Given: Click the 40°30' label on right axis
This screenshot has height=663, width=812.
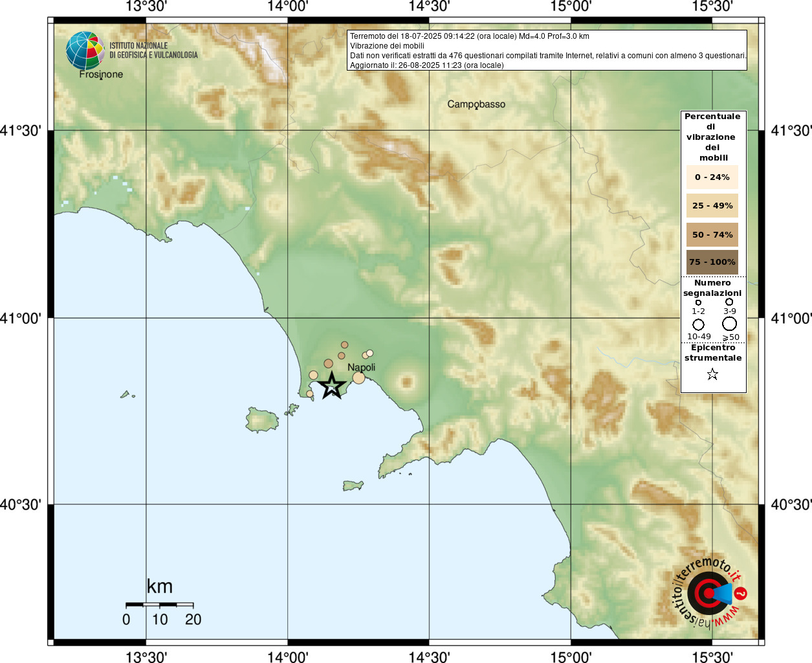Looking at the screenshot, I should click(791, 504).
